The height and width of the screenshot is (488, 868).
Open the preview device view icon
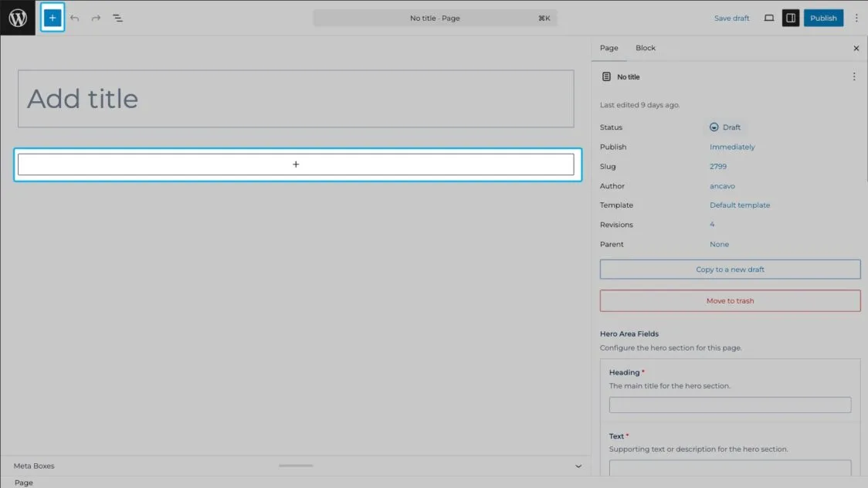769,18
